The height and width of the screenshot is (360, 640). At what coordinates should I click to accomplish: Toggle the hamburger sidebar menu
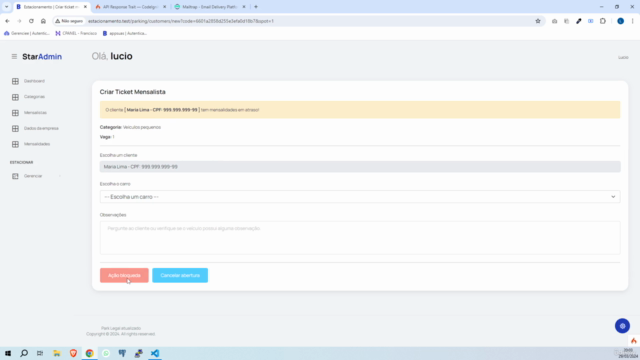pyautogui.click(x=14, y=56)
